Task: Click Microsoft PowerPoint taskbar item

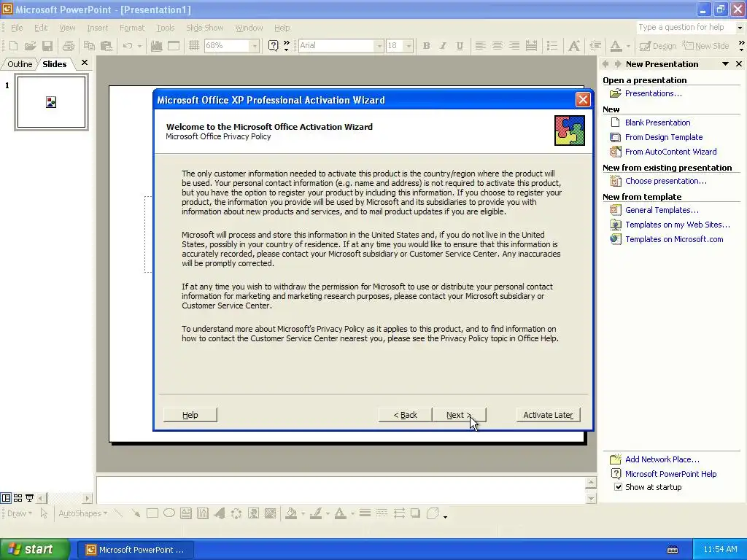Action: 135,550
